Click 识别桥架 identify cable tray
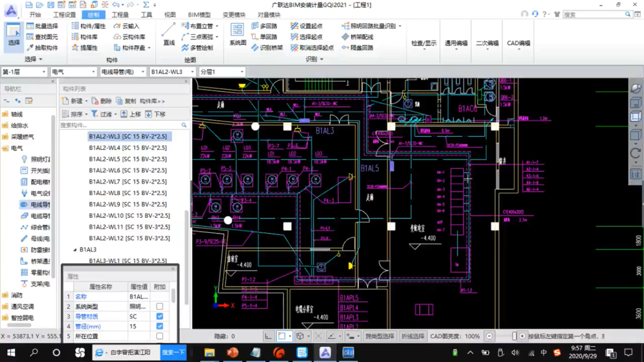The width and height of the screenshot is (644, 362). (267, 48)
